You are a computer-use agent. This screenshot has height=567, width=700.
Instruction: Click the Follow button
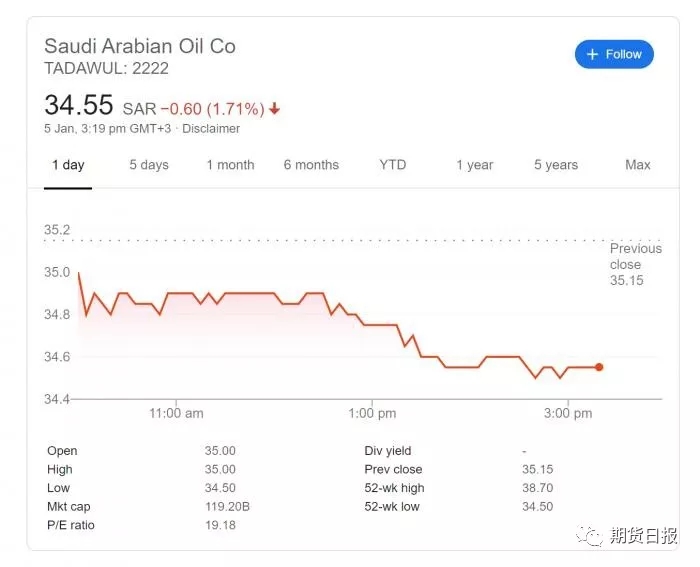click(x=614, y=54)
